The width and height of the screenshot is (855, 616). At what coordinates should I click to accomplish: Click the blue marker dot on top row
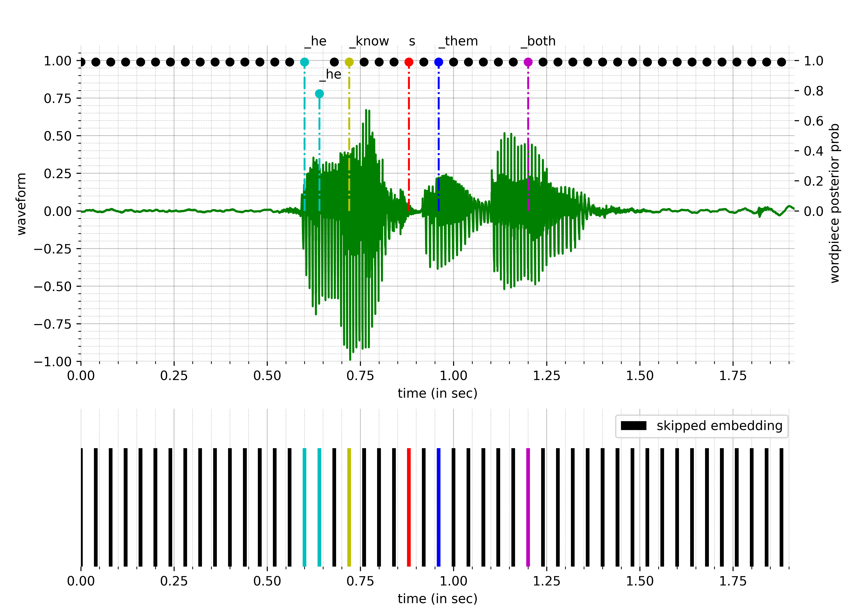(438, 62)
